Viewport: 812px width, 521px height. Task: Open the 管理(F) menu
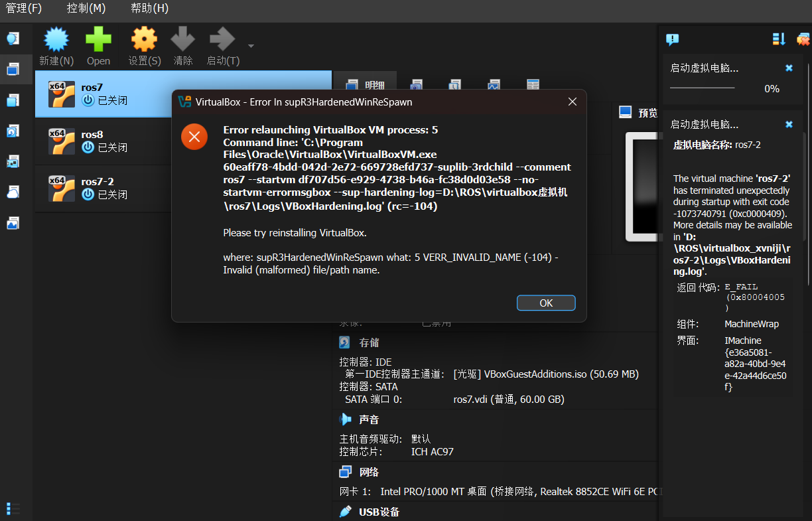click(24, 9)
